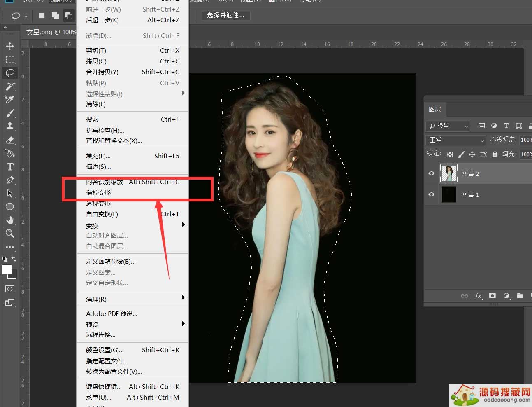
Task: Open the 类型 layer filter dropdown
Action: coord(448,126)
